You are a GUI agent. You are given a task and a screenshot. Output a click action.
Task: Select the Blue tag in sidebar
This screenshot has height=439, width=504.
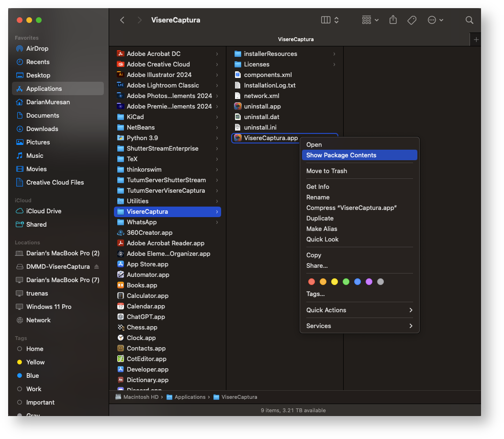33,376
